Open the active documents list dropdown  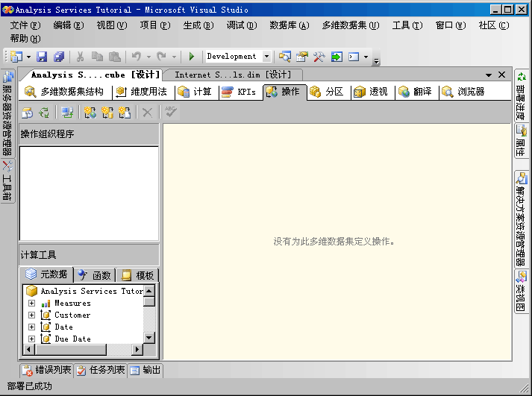(x=489, y=75)
